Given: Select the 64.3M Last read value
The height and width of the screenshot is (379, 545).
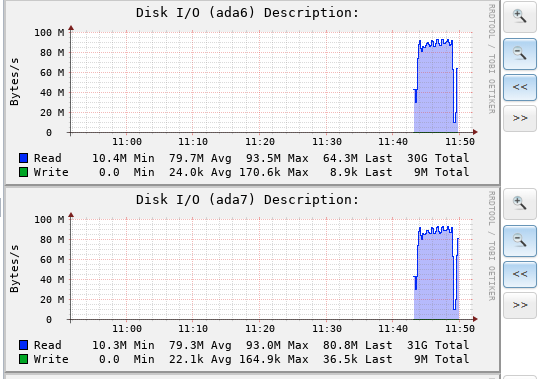Looking at the screenshot, I should (357, 159).
